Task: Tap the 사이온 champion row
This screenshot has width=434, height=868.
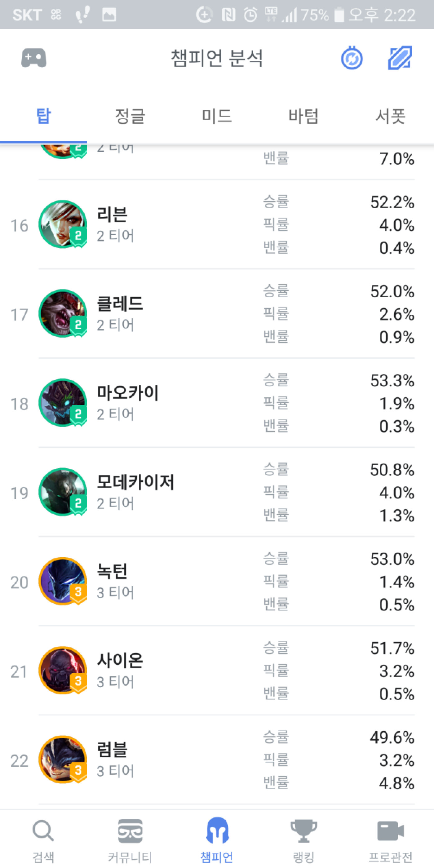Action: coord(217,670)
